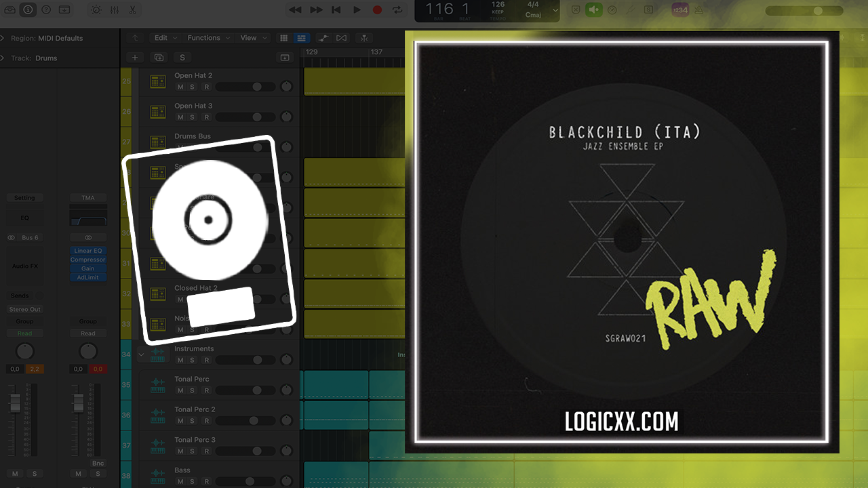Toggle the Inspector info button
Image resolution: width=868 pixels, height=488 pixels.
point(28,9)
